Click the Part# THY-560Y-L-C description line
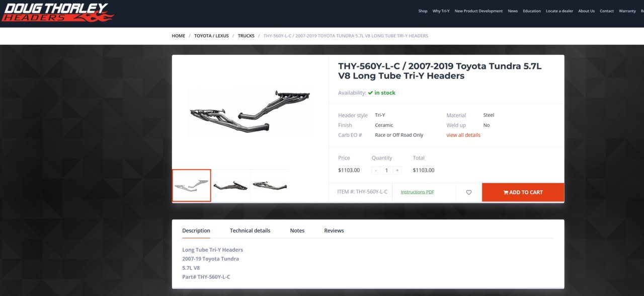The height and width of the screenshot is (296, 644). [x=206, y=277]
